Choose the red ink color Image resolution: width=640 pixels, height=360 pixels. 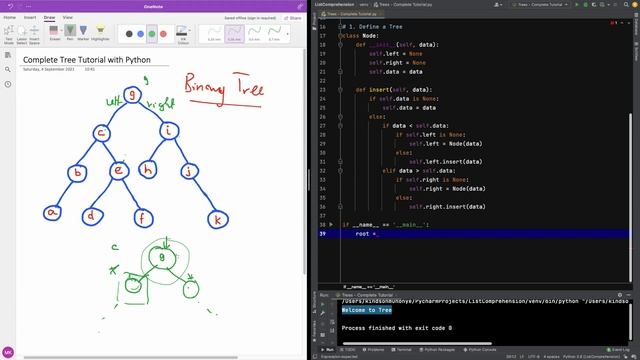163,34
